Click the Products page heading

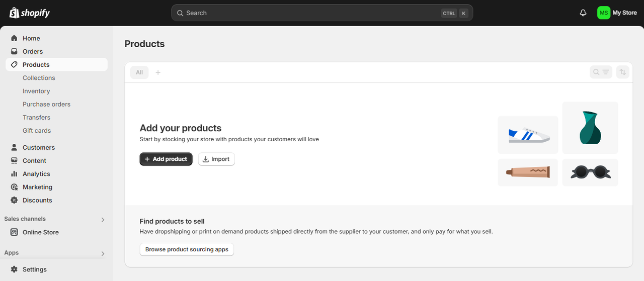[x=144, y=44]
